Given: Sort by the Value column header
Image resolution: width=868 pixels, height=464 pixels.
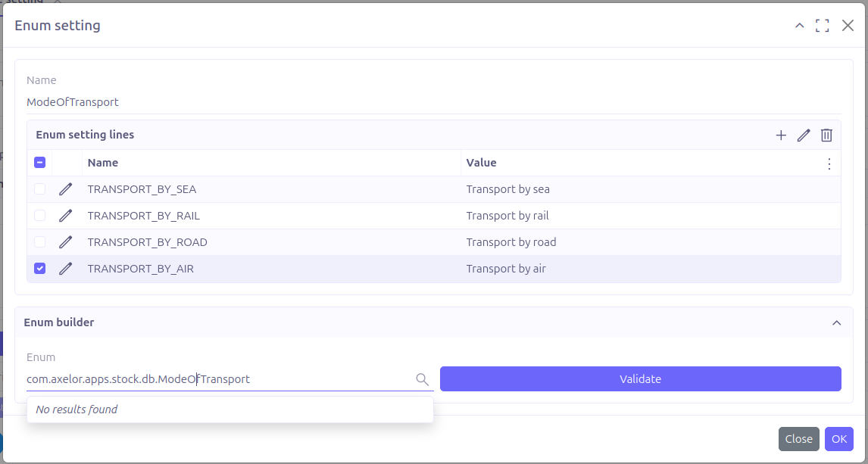Looking at the screenshot, I should click(x=481, y=163).
